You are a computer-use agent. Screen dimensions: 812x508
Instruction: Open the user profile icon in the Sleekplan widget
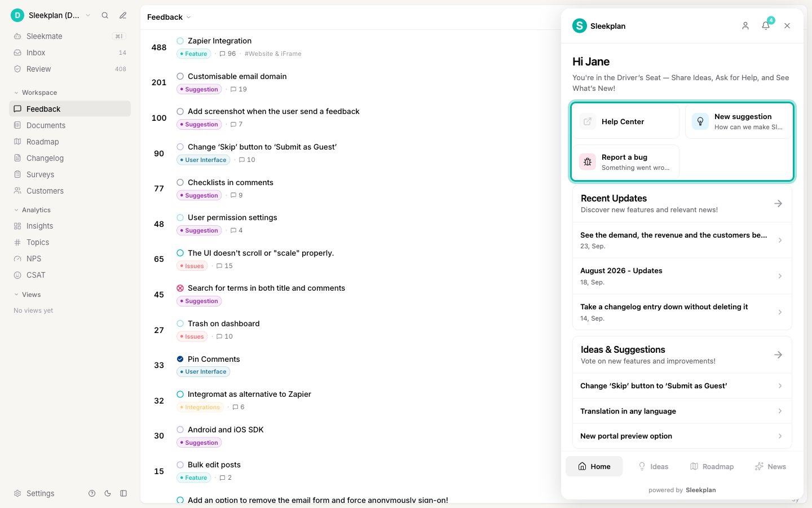(745, 26)
